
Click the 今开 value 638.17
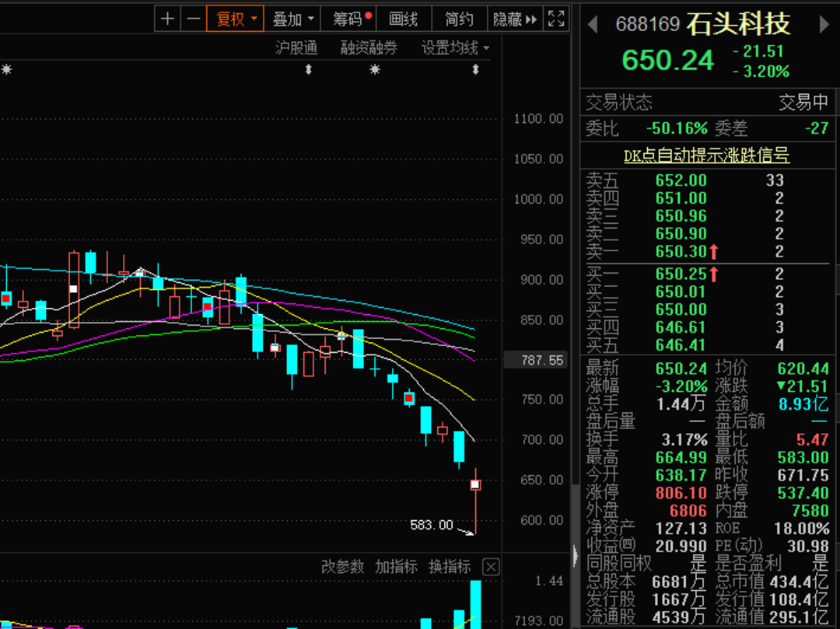pyautogui.click(x=681, y=475)
